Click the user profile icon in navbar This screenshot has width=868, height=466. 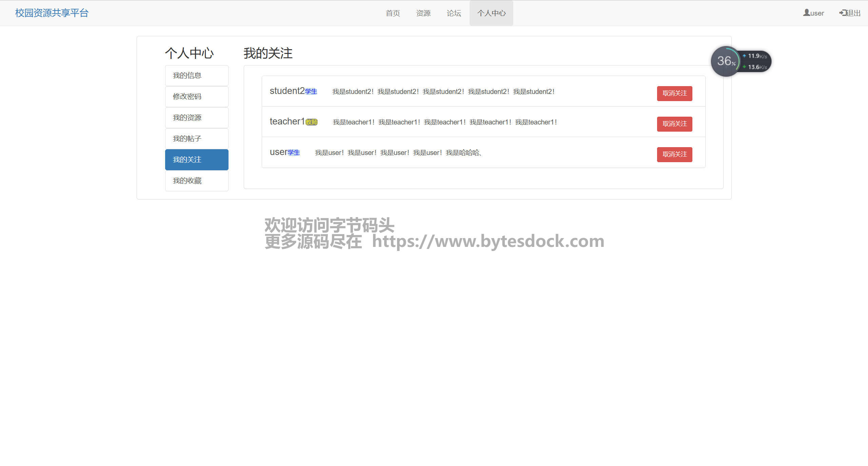(x=806, y=13)
